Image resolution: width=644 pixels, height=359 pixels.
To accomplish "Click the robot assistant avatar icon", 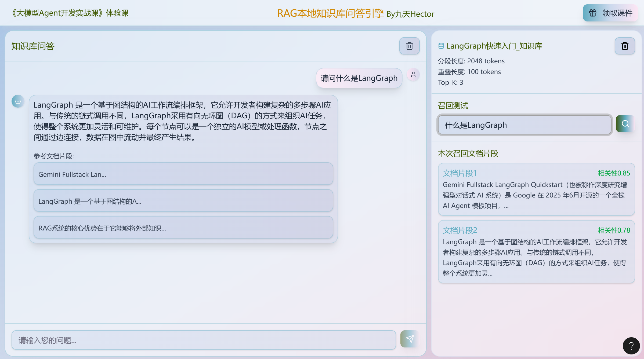I will coord(18,101).
